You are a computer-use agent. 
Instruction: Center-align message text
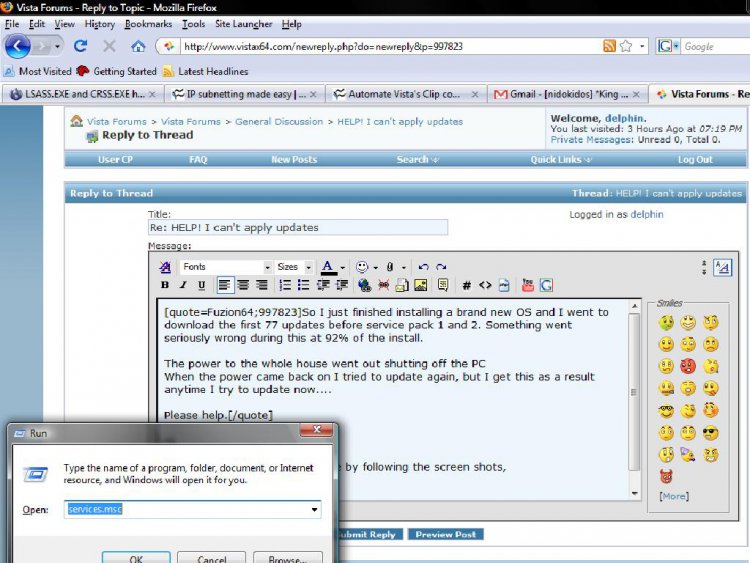(243, 285)
